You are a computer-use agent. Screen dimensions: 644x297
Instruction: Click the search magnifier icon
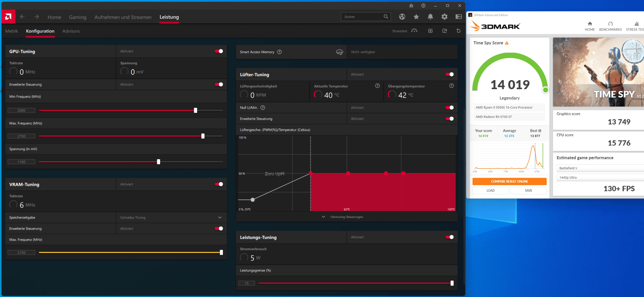(386, 16)
